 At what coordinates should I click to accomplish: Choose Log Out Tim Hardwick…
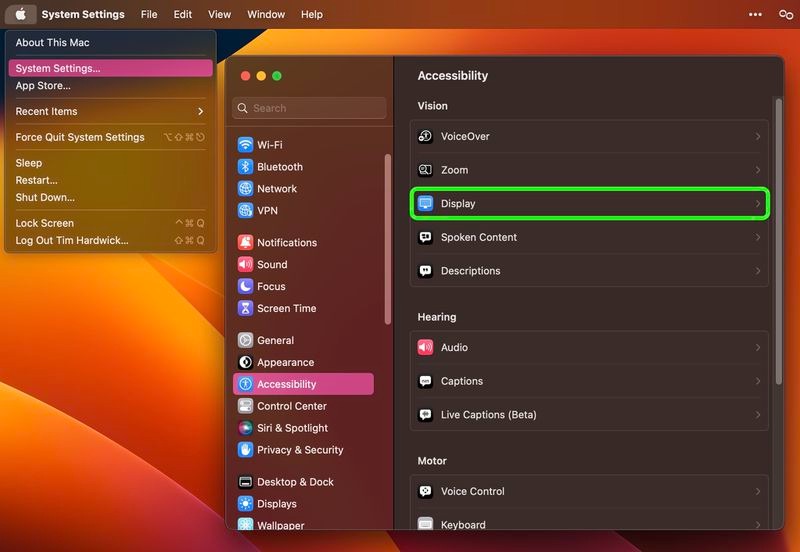tap(111, 240)
